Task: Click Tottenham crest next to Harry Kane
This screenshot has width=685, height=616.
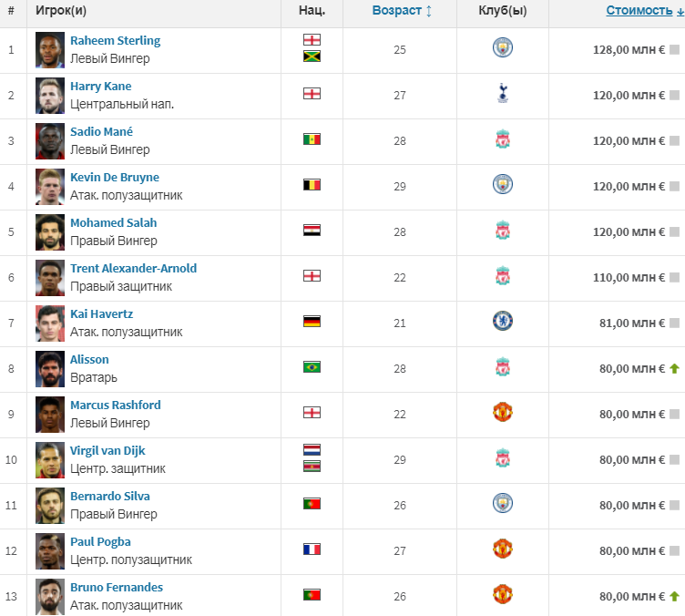Action: coord(503,93)
